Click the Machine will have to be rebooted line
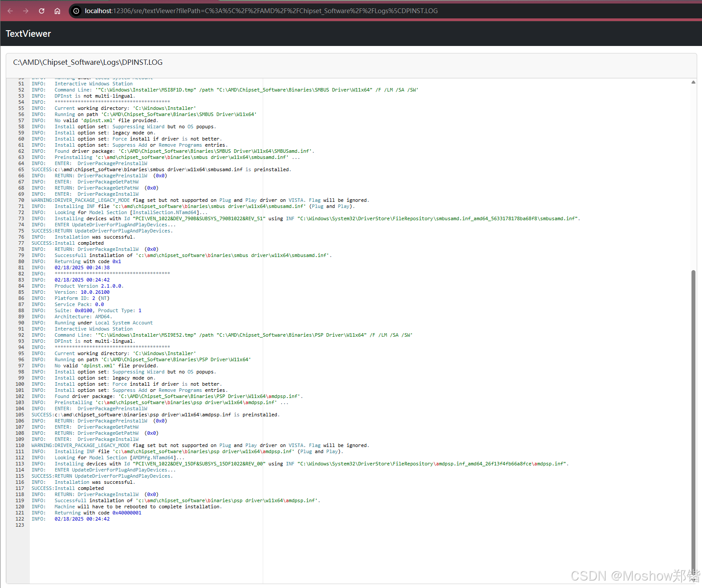 point(138,507)
